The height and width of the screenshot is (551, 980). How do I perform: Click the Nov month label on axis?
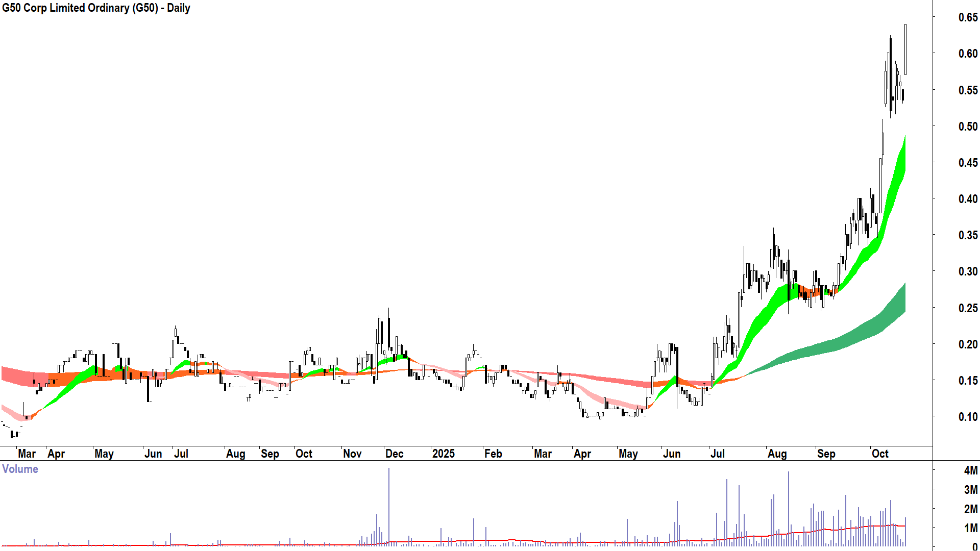(352, 454)
